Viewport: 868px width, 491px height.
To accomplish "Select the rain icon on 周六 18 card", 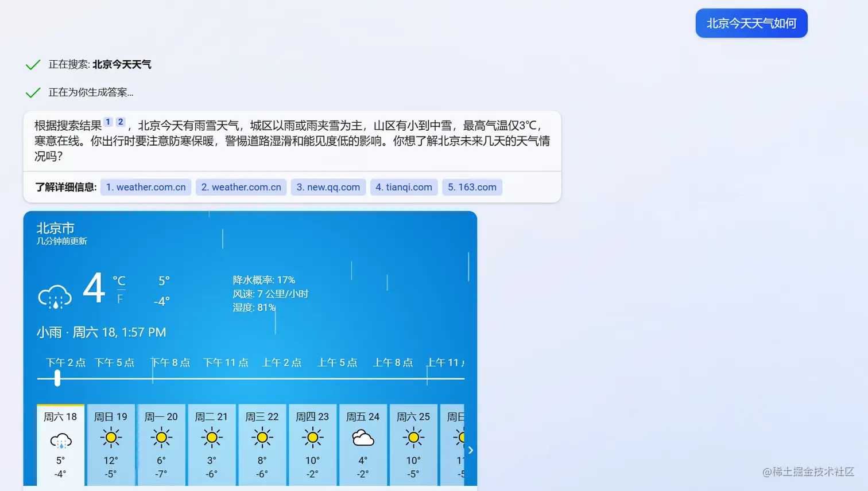I will pos(60,441).
